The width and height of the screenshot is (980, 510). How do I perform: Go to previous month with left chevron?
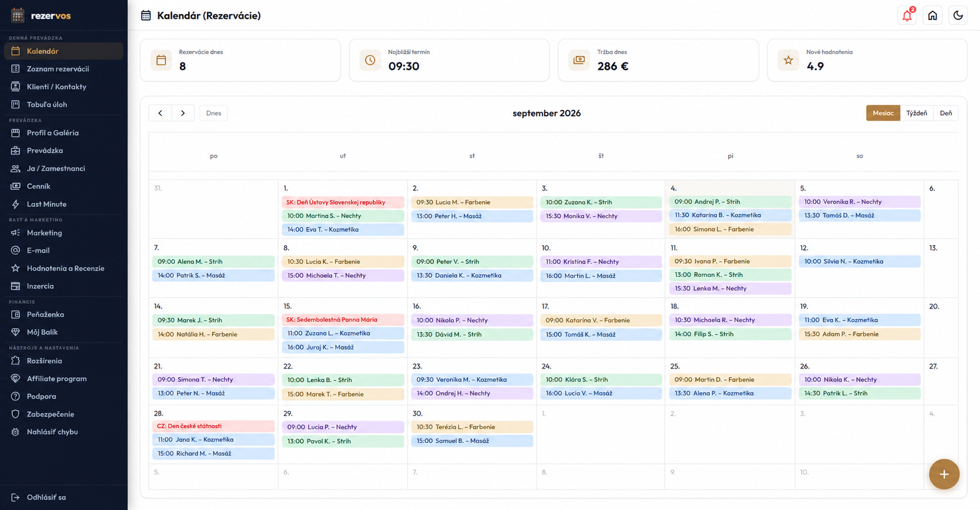click(x=160, y=113)
